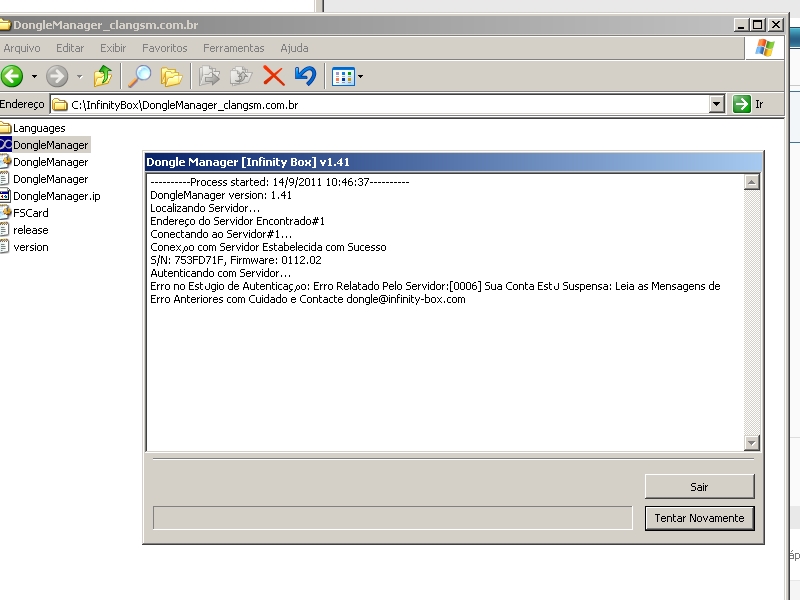
Task: Open the Forward button history dropdown arrow
Action: click(x=79, y=77)
